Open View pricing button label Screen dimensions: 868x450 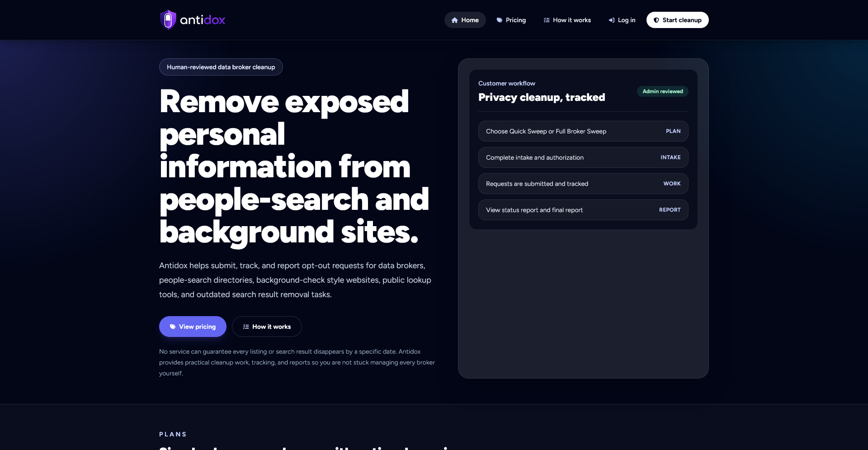click(197, 327)
